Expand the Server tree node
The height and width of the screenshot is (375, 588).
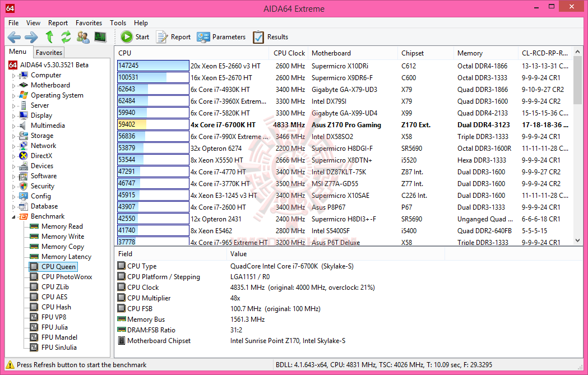[x=14, y=106]
